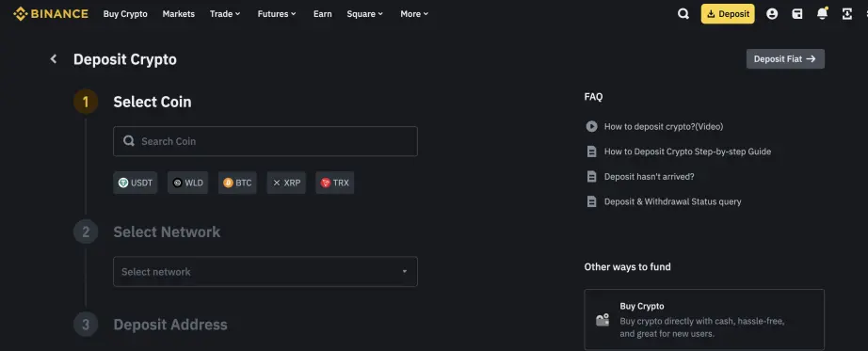The width and height of the screenshot is (868, 351).
Task: Click the Other ways to fund heading
Action: 627,267
